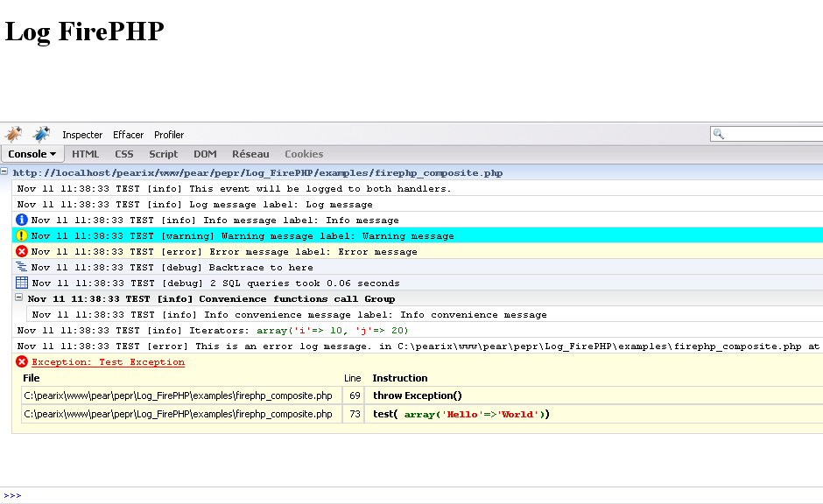Click the Profiler button
The width and height of the screenshot is (823, 504).
(x=169, y=135)
